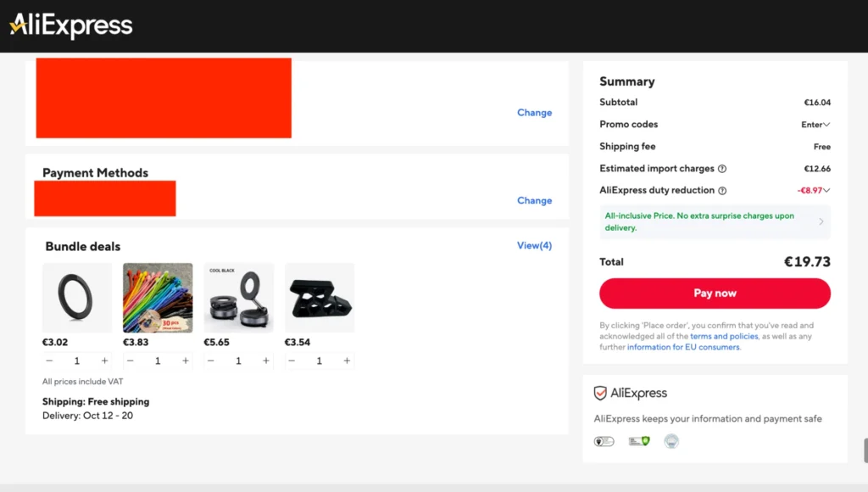
Task: Click the info icon beside AliExpress duty reduction
Action: tap(722, 191)
